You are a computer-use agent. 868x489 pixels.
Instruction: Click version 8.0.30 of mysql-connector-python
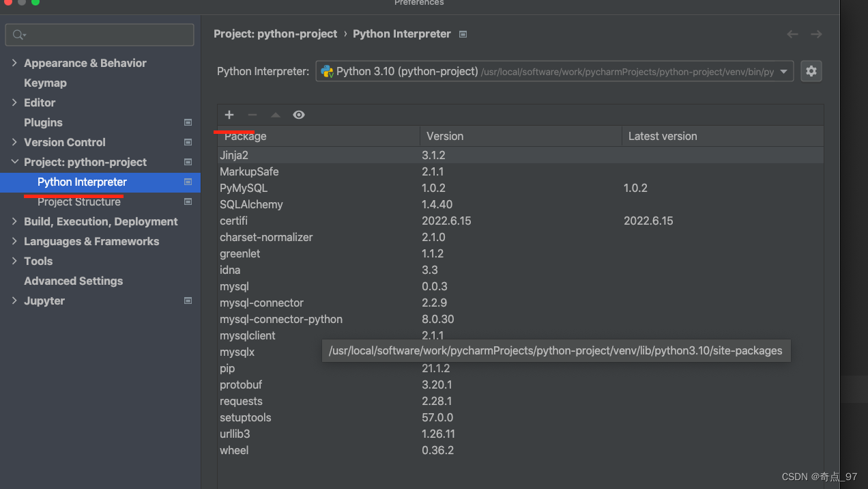(438, 319)
